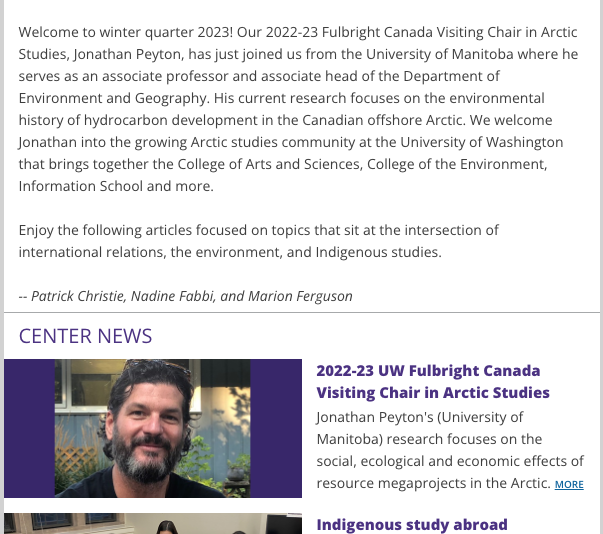Click the 'social, ecological and economic effects' summary text
603x534 pixels.
450,461
